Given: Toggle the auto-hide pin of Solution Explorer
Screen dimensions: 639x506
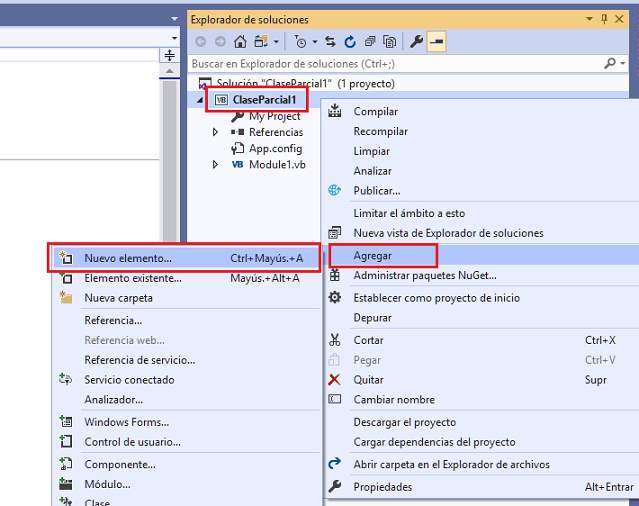Looking at the screenshot, I should click(604, 19).
